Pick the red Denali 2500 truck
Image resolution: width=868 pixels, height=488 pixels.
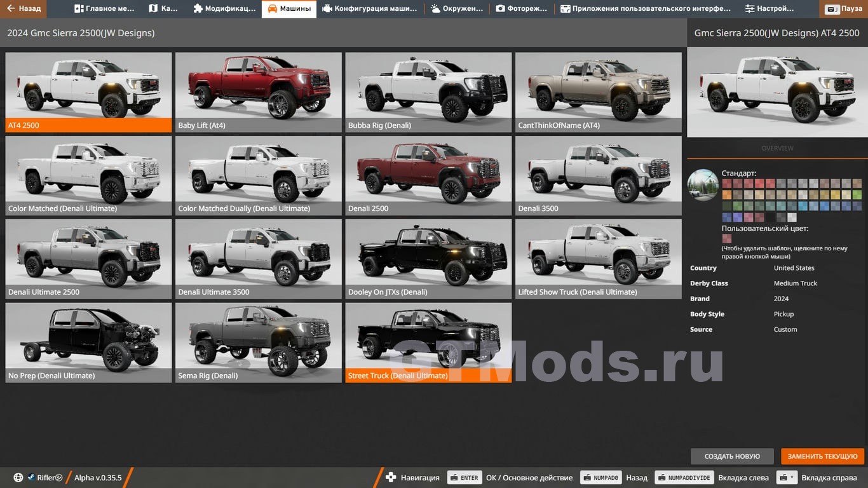428,175
